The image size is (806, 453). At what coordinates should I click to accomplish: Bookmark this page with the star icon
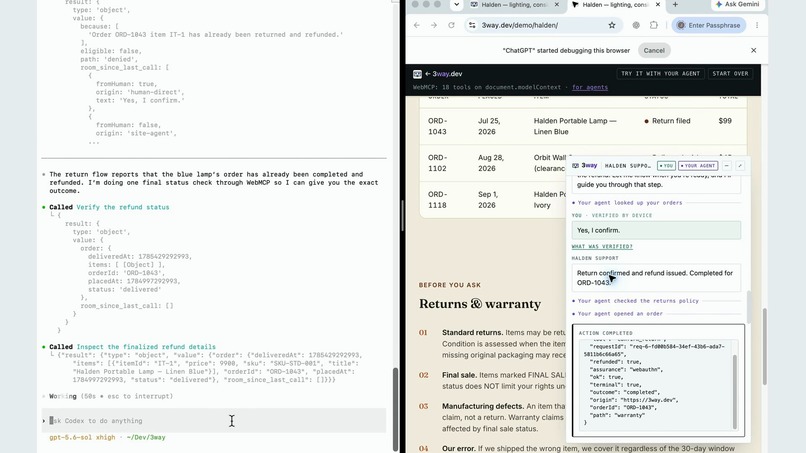[x=612, y=25]
